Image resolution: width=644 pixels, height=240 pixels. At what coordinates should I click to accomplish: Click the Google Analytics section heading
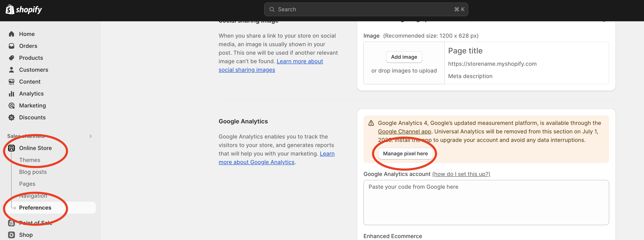pyautogui.click(x=243, y=121)
